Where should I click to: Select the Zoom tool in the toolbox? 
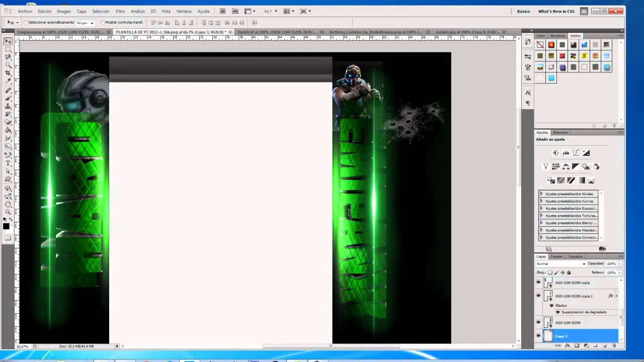click(9, 212)
